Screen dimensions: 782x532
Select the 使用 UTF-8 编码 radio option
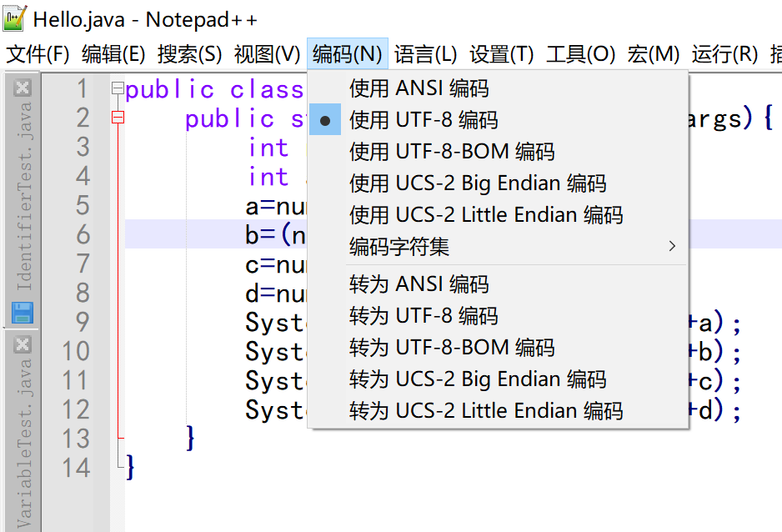325,120
